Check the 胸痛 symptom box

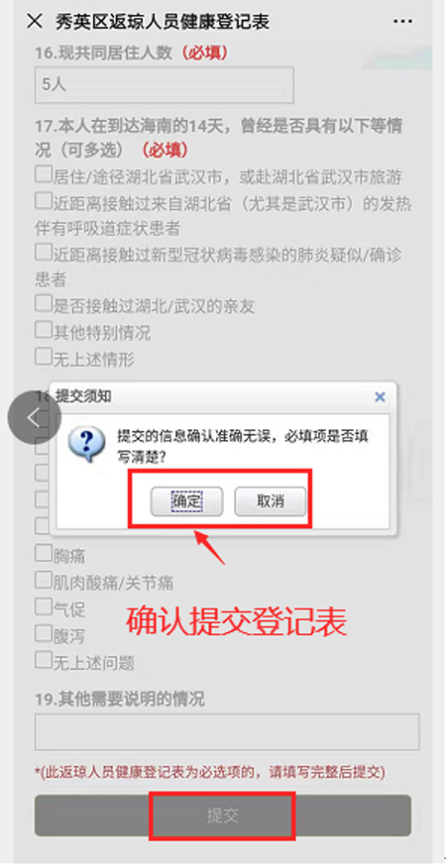44,553
